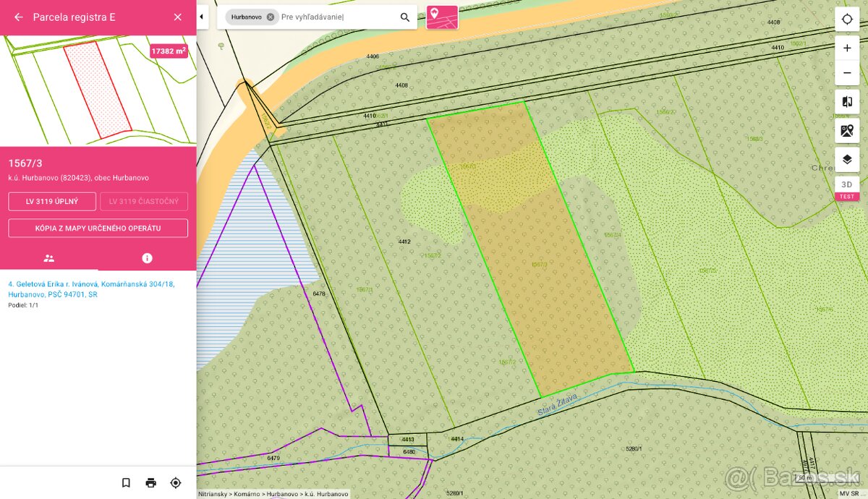Screen dimensions: 868x499
Task: Switch to the owners tab
Action: [x=49, y=258]
